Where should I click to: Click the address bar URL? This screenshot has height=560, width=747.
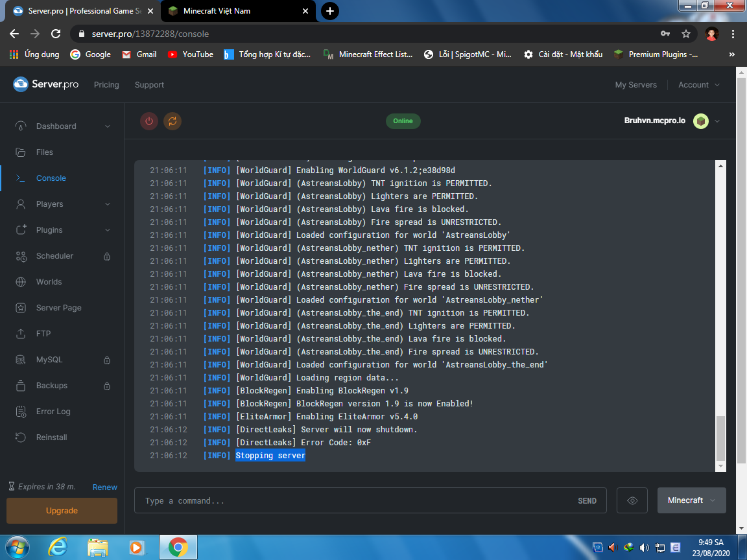[x=150, y=34]
